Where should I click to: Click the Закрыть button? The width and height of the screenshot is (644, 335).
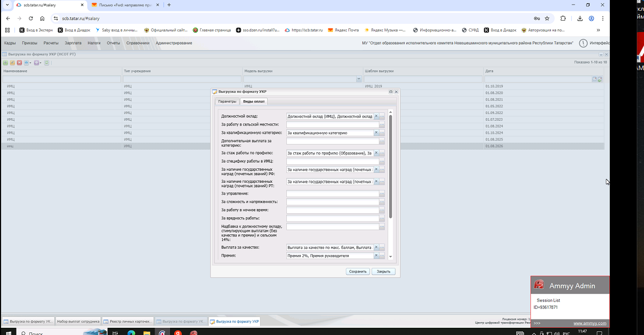[x=384, y=271]
